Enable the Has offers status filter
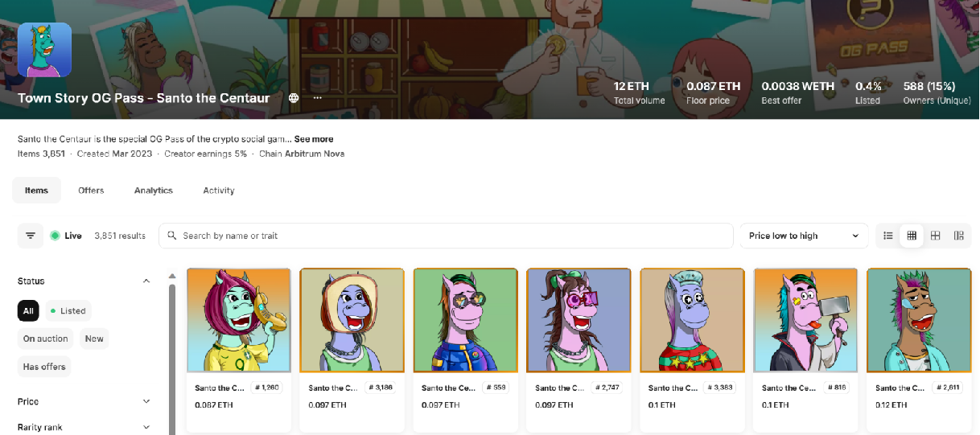The width and height of the screenshot is (980, 435). (44, 367)
